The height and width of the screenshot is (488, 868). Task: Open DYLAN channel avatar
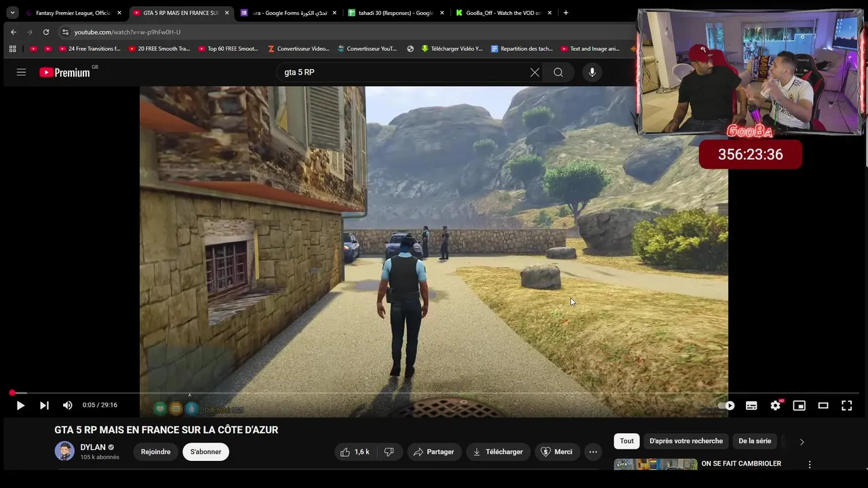tap(64, 451)
